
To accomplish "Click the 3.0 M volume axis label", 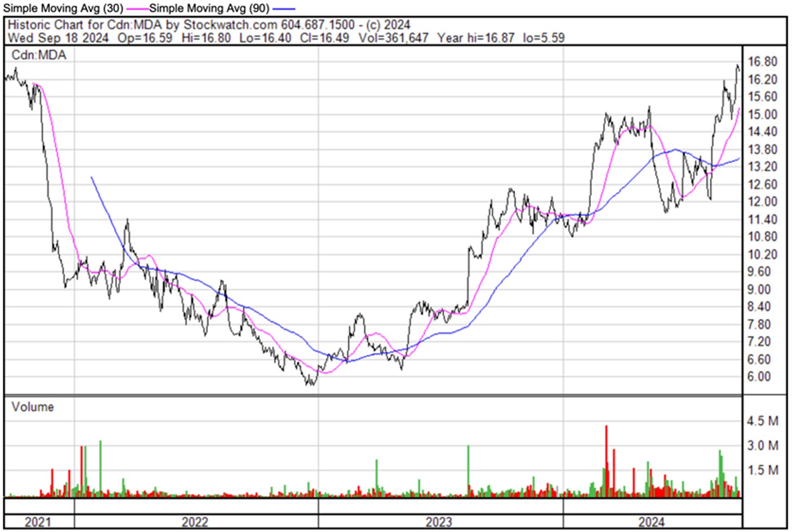I will point(764,446).
